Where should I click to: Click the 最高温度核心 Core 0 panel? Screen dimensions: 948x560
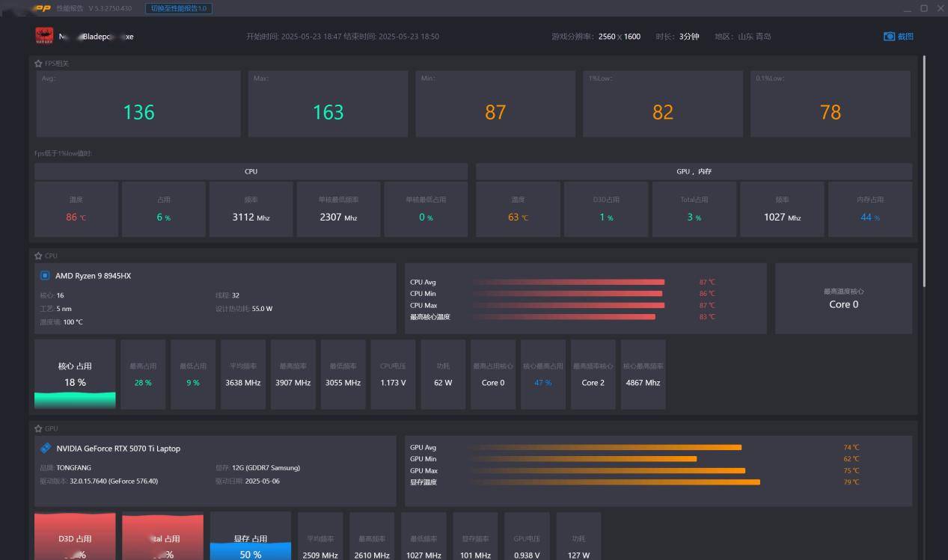[843, 298]
